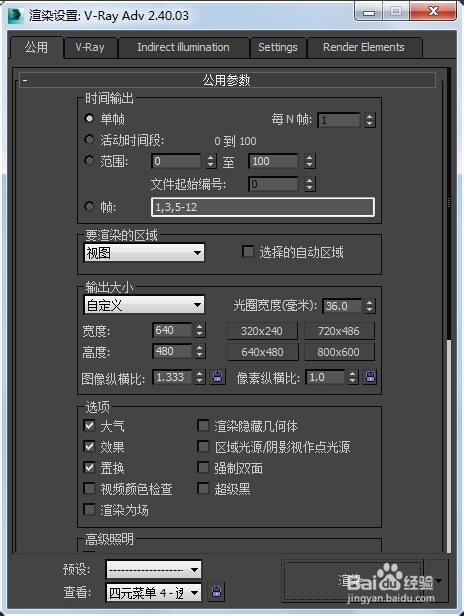Click the range start field showing 0
The width and height of the screenshot is (464, 616).
(176, 161)
